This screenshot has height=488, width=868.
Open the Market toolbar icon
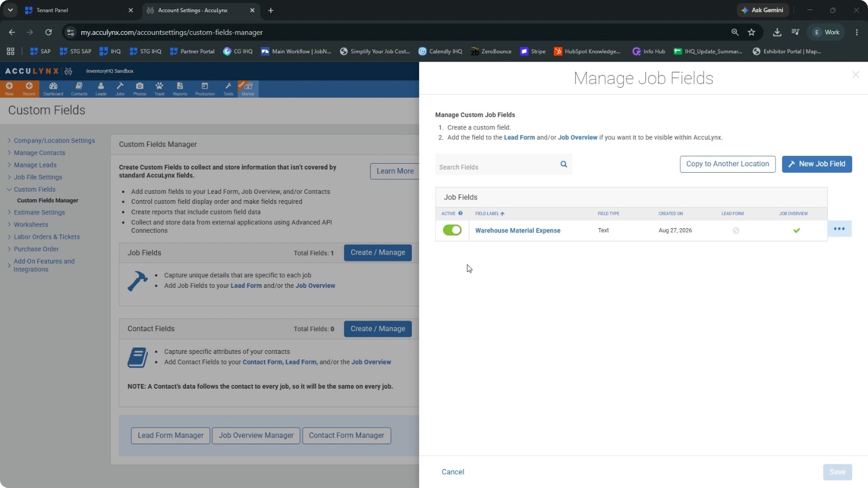(248, 89)
